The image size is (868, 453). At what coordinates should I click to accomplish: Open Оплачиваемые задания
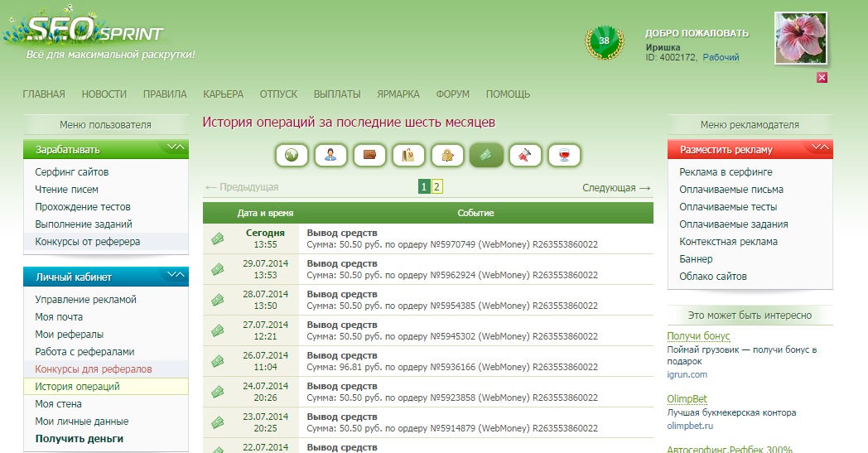coord(734,224)
